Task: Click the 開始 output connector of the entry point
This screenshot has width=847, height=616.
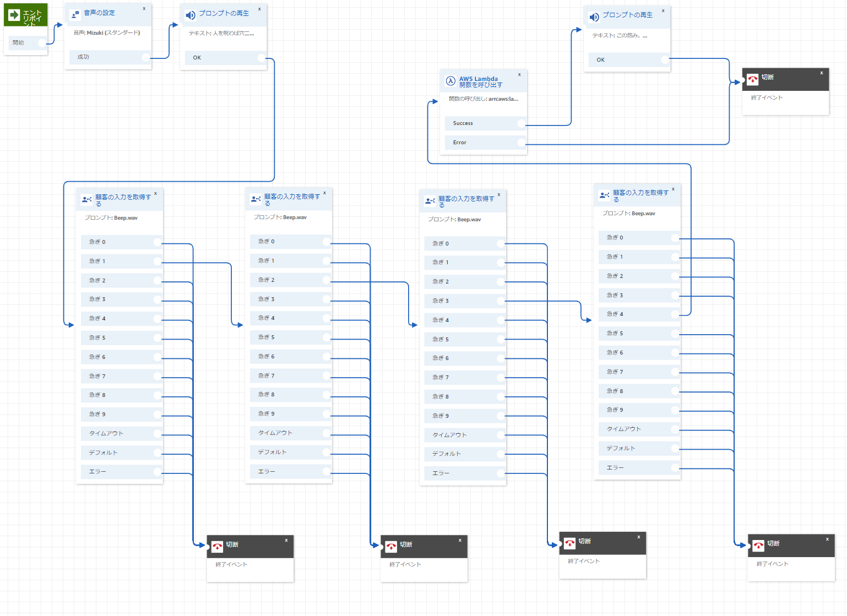Action: 42,43
